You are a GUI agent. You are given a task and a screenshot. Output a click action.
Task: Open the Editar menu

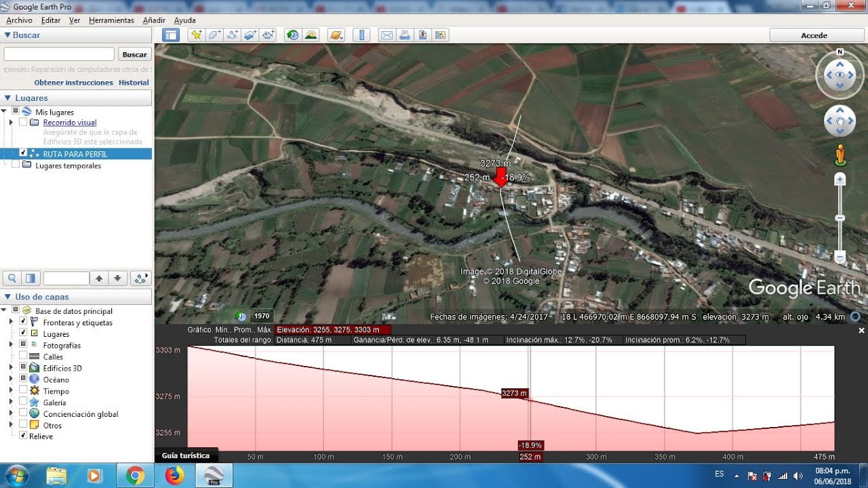click(51, 20)
